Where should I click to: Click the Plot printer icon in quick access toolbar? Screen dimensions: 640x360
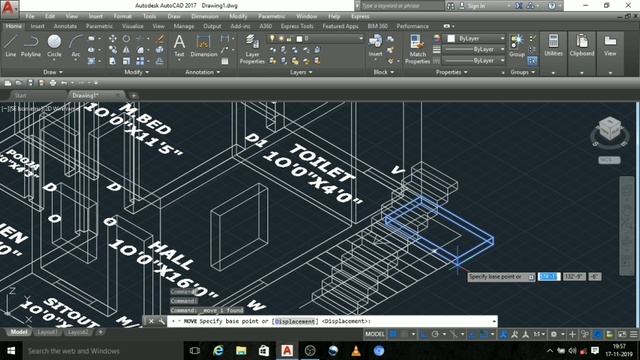pos(53,83)
